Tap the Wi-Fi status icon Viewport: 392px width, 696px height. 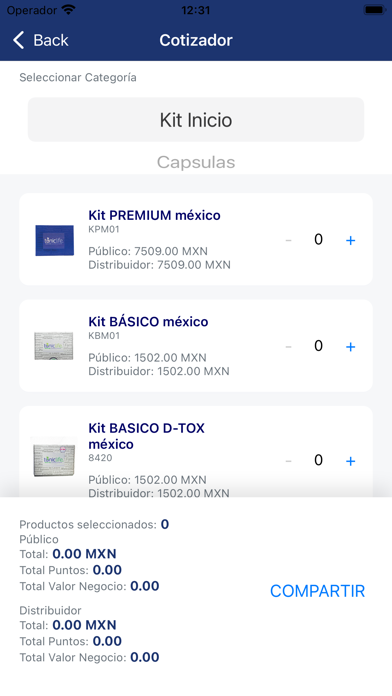(x=68, y=9)
